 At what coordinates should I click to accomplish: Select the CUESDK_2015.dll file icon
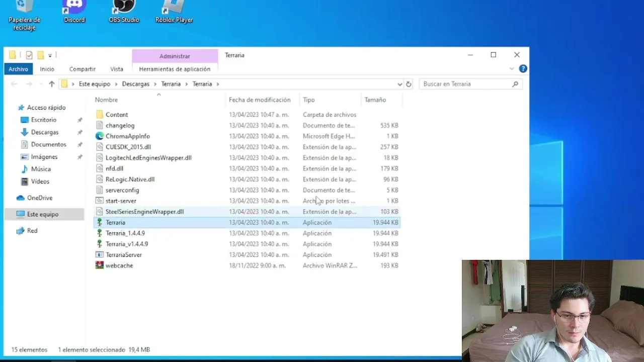coord(100,147)
